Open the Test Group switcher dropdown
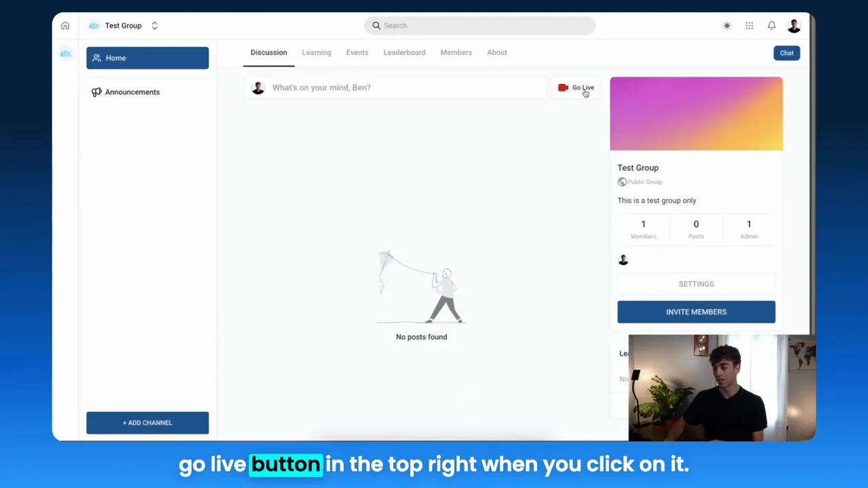This screenshot has width=868, height=488. (123, 25)
